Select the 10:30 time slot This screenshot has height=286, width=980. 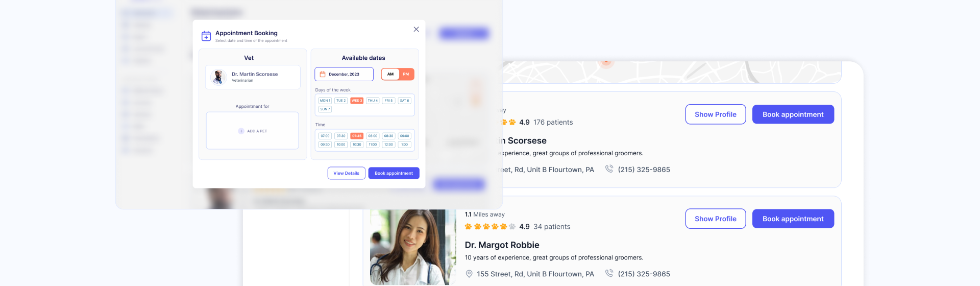pos(357,145)
